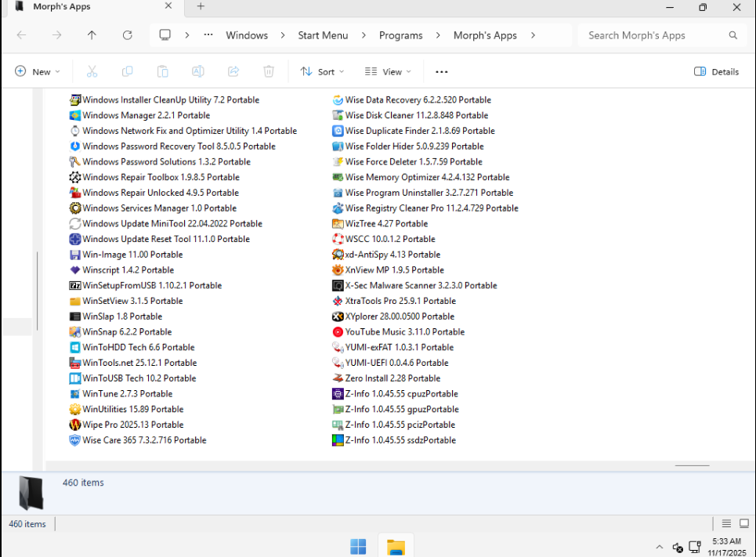Screen dimensions: 756x557
Task: Click the Windows Repair Toolbox gear icon
Action: point(74,177)
